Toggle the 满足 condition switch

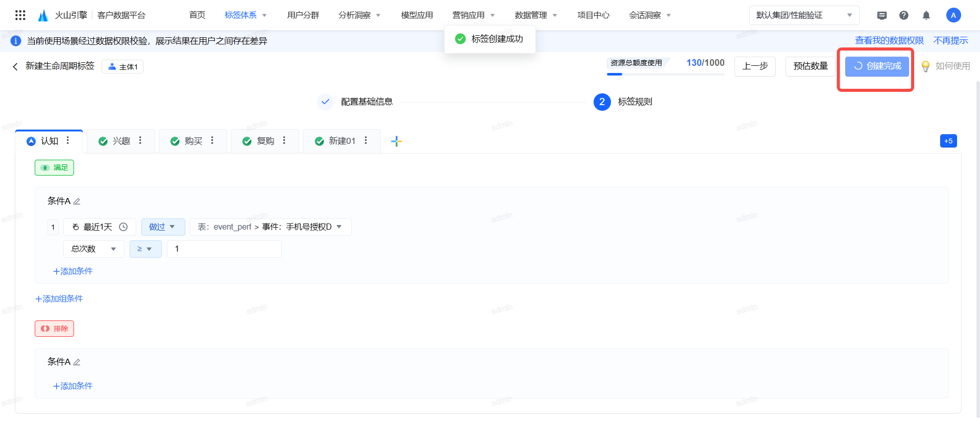[x=54, y=167]
